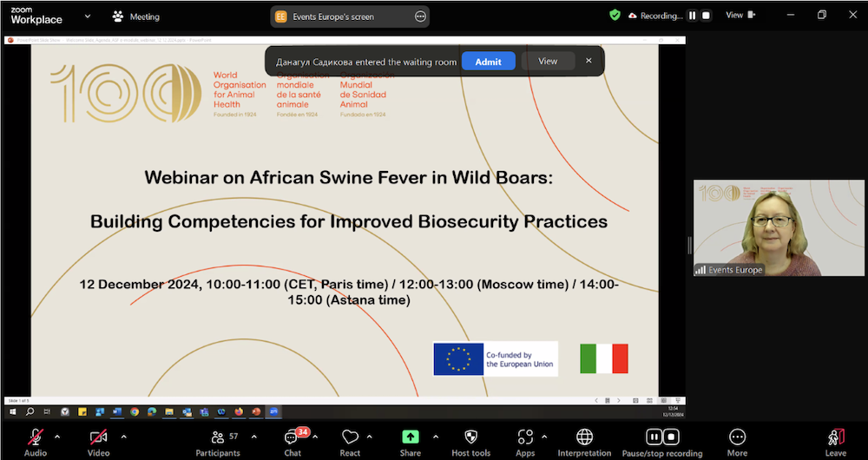
Task: Open the Participants panel
Action: [218, 437]
